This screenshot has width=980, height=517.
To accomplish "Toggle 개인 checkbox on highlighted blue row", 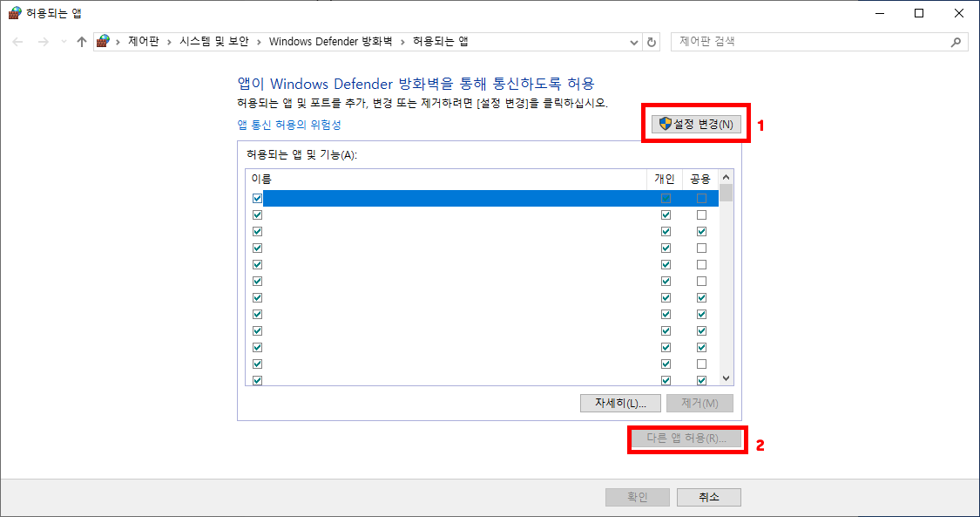I will 666,198.
